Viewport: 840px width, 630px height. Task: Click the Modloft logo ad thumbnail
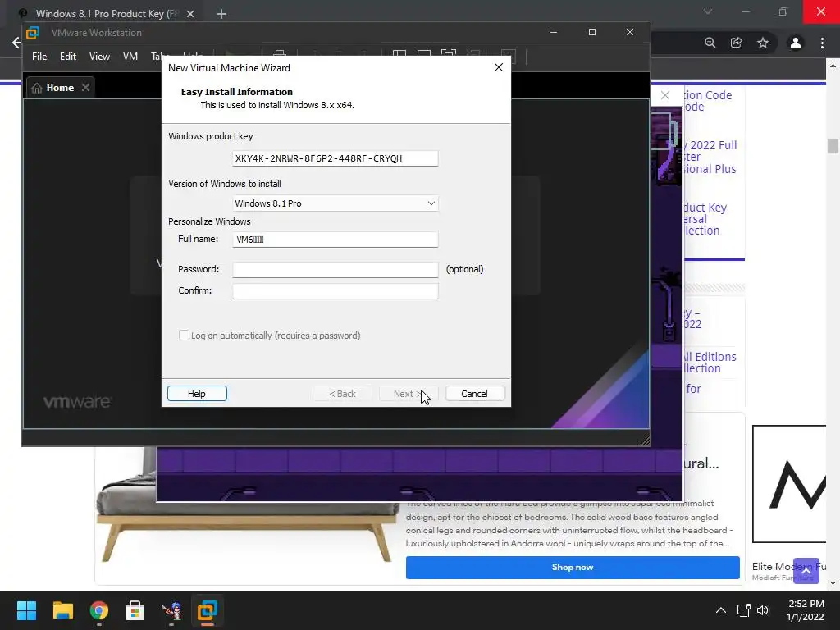[x=789, y=484]
